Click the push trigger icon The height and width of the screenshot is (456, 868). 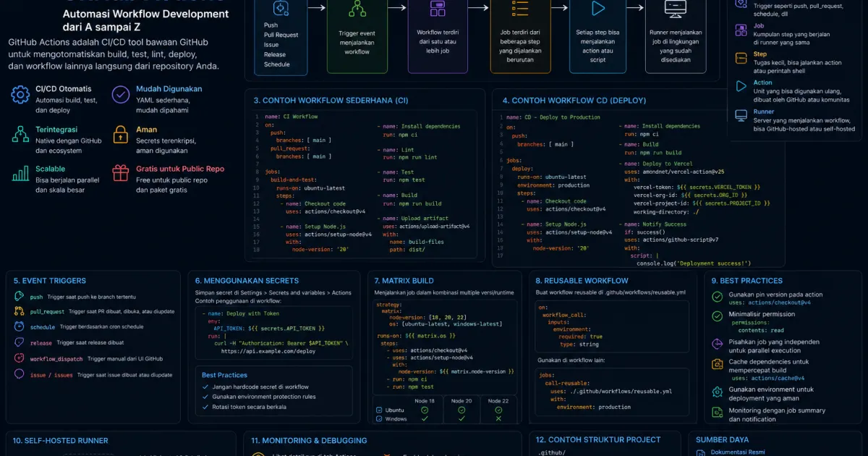(x=19, y=296)
